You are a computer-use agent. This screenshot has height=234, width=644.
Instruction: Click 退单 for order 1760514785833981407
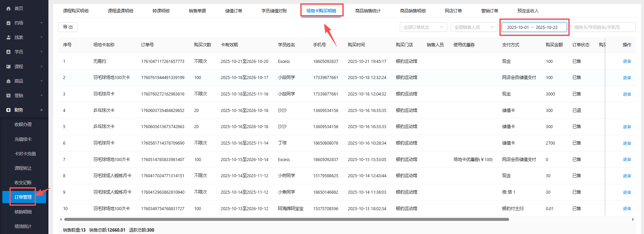click(x=627, y=159)
